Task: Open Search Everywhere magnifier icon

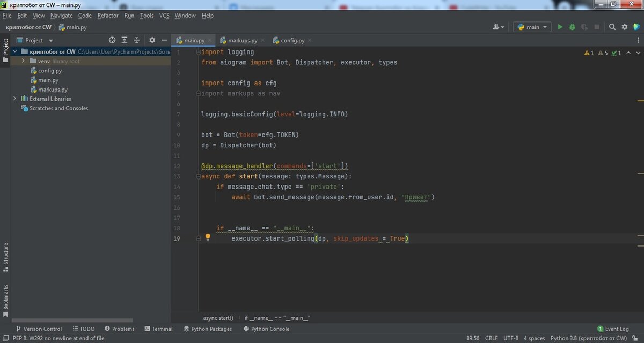Action: 612,27
